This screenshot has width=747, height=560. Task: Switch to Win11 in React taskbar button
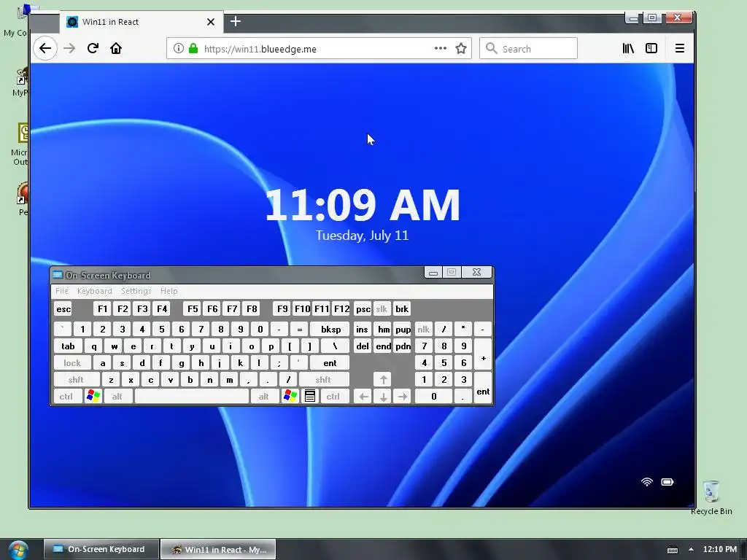click(x=218, y=550)
